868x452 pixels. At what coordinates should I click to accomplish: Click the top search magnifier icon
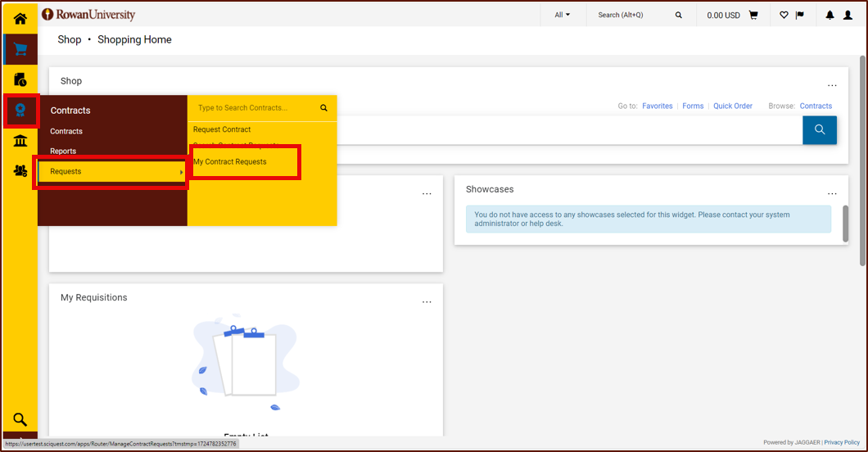tap(679, 16)
